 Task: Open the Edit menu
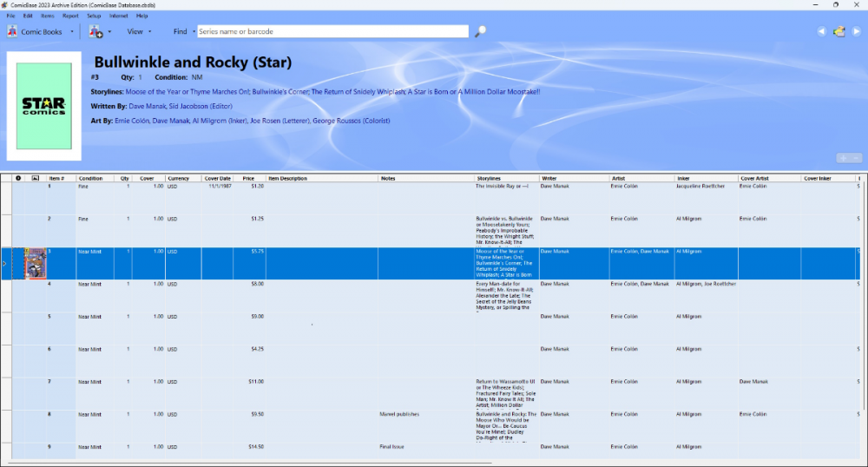28,16
